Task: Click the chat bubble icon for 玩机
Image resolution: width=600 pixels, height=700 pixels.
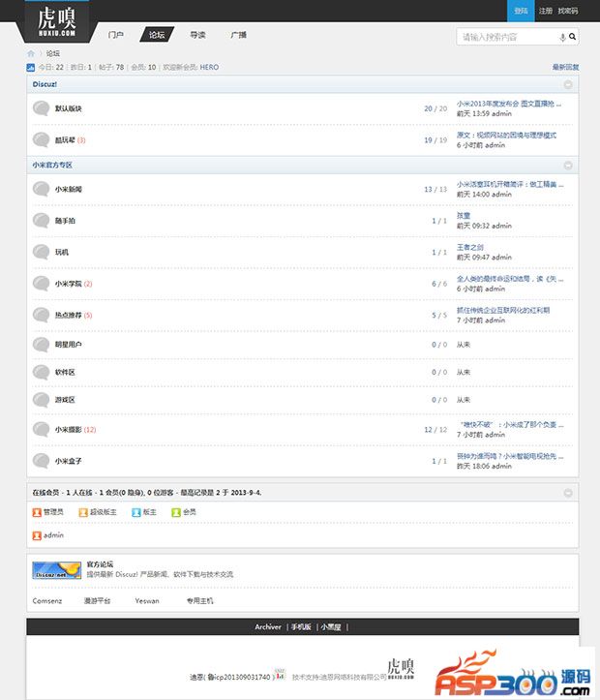Action: [x=41, y=252]
